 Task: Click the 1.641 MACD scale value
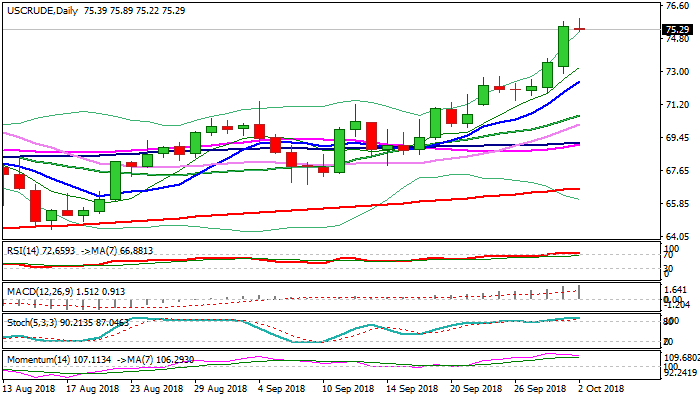tap(675, 288)
